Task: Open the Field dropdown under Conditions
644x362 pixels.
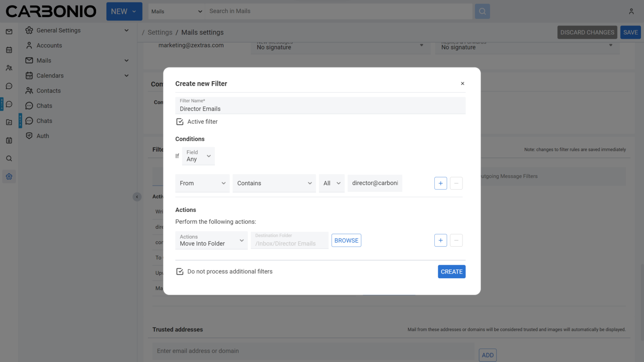Action: pyautogui.click(x=198, y=156)
